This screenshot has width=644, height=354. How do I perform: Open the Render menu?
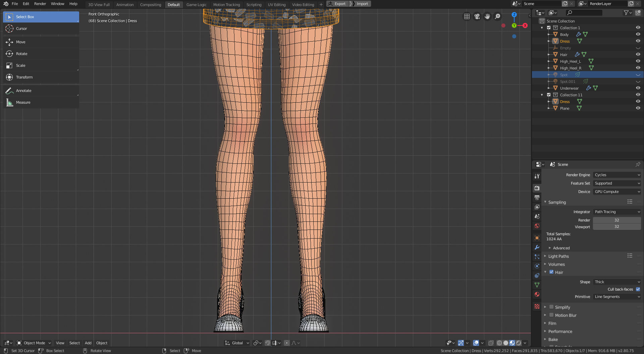40,4
